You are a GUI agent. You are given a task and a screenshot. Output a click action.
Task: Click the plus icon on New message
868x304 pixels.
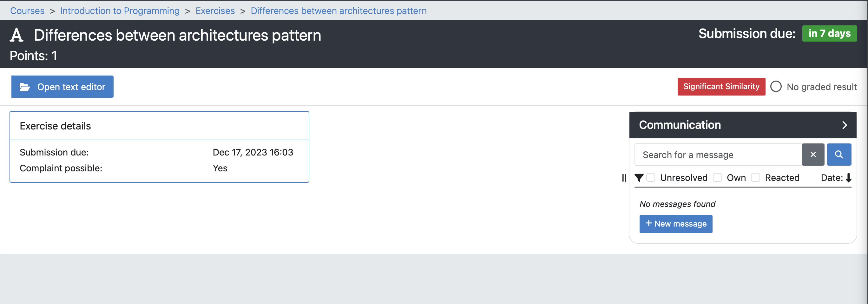coord(649,223)
